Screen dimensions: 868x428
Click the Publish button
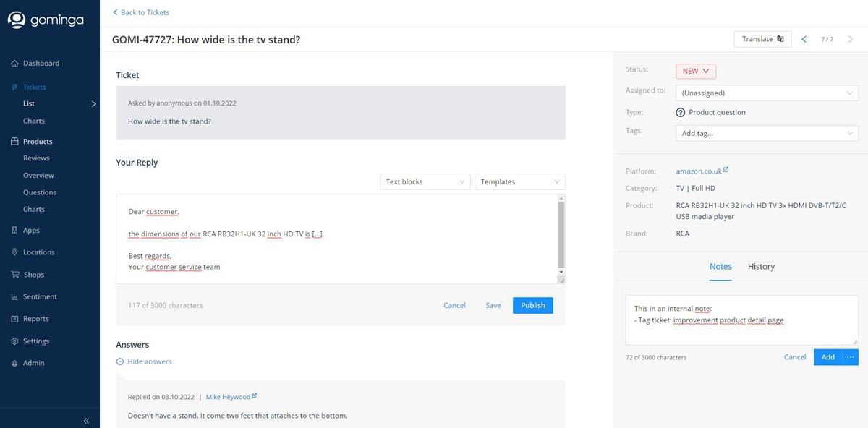pyautogui.click(x=533, y=306)
